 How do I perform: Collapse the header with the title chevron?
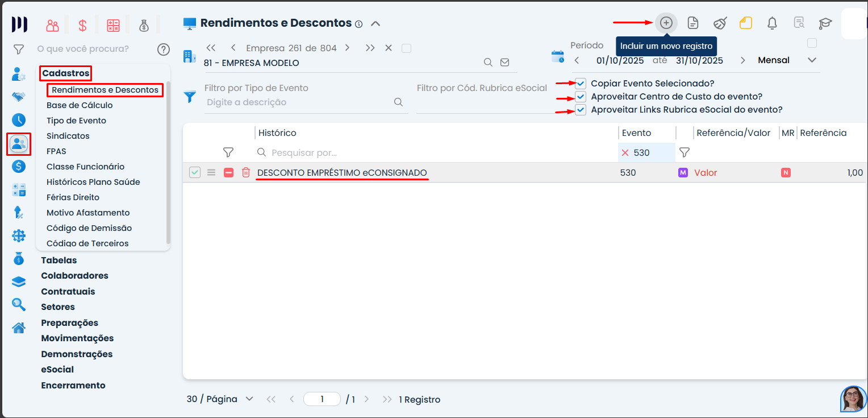point(375,23)
